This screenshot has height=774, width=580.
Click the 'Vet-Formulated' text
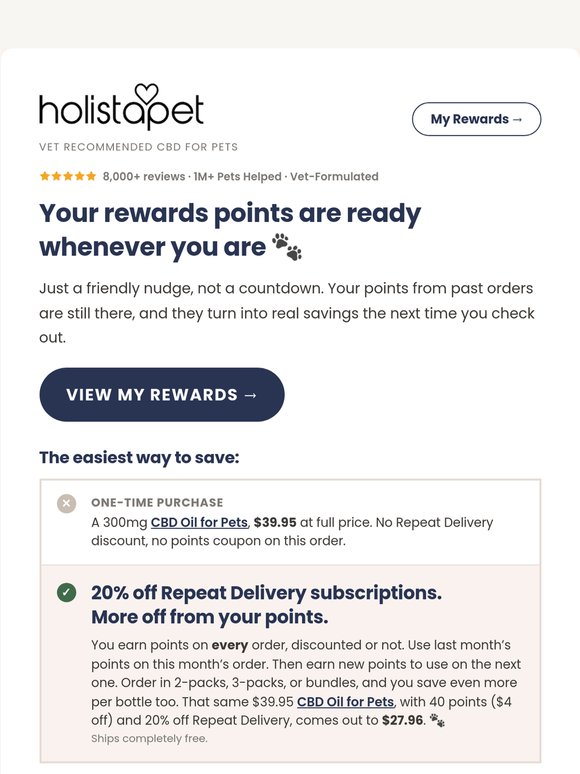pyautogui.click(x=334, y=176)
